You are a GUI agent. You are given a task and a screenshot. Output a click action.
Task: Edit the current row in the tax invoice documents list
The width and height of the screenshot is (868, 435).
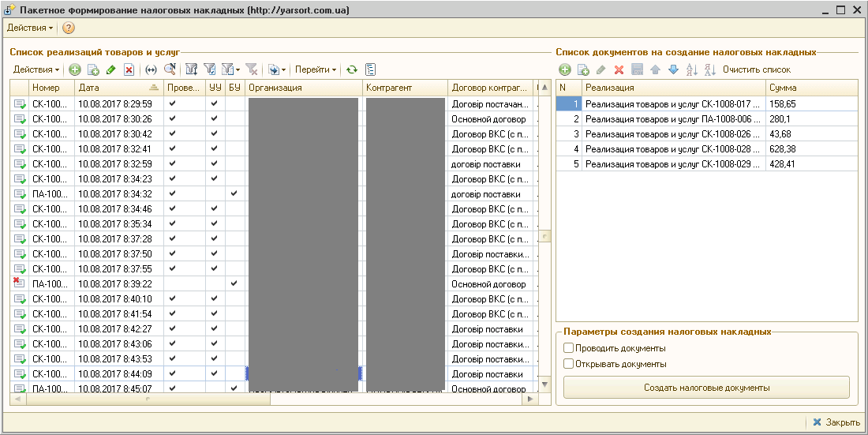pyautogui.click(x=601, y=69)
